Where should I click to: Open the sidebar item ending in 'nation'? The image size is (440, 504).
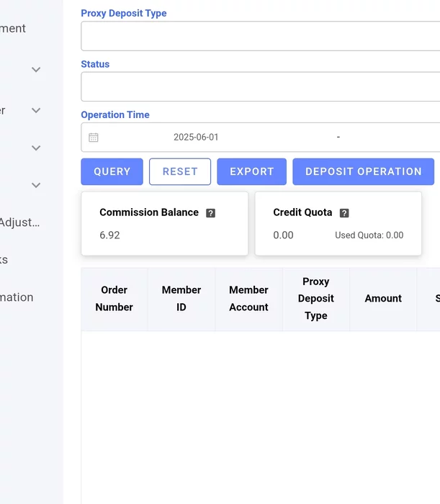(17, 297)
